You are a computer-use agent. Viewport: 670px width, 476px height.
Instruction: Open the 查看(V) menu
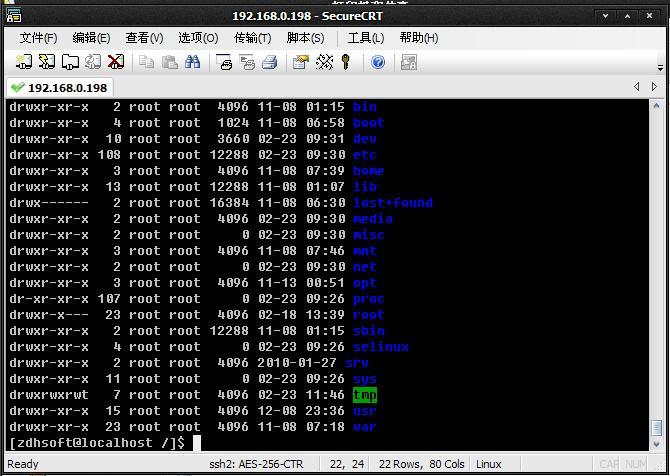pyautogui.click(x=144, y=38)
